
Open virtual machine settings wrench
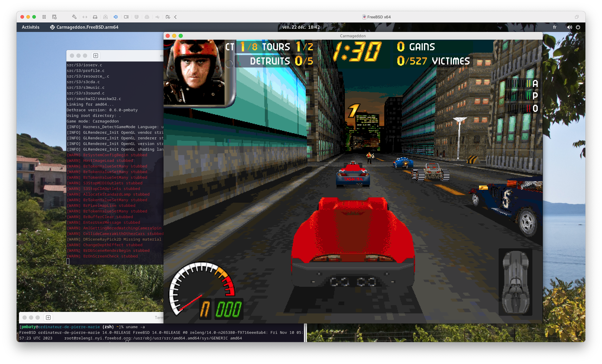tap(74, 17)
